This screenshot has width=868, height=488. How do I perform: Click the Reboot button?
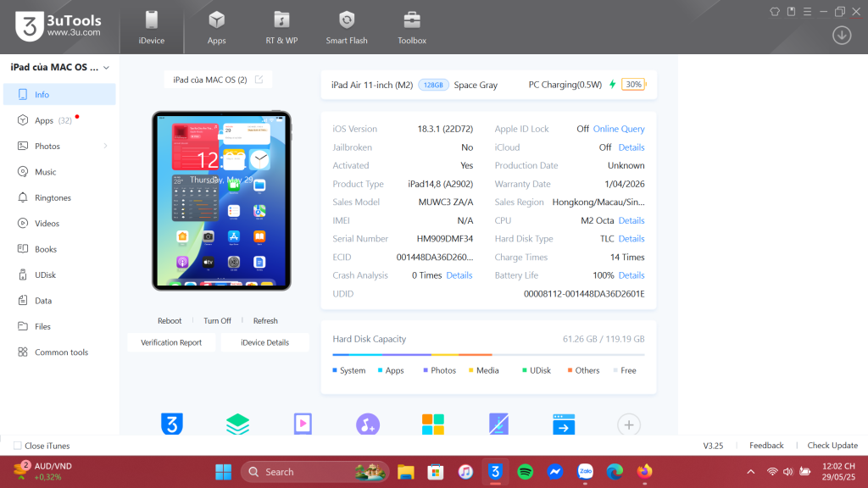click(x=170, y=320)
